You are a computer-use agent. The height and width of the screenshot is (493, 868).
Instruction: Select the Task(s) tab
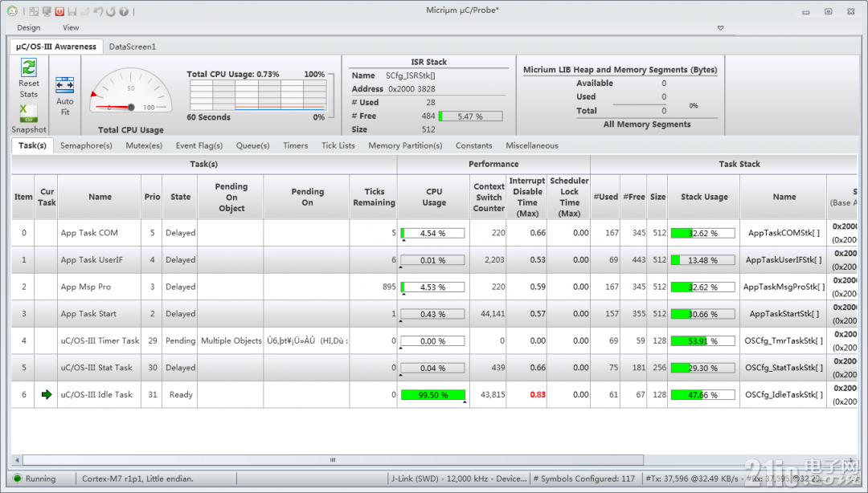[x=32, y=145]
